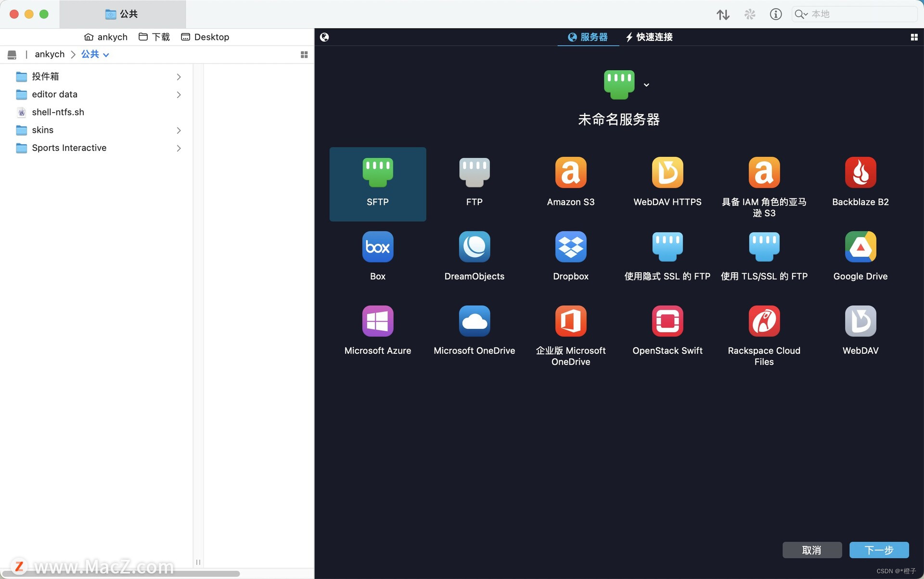Toggle grid view in server pane
The image size is (924, 579).
pos(914,37)
